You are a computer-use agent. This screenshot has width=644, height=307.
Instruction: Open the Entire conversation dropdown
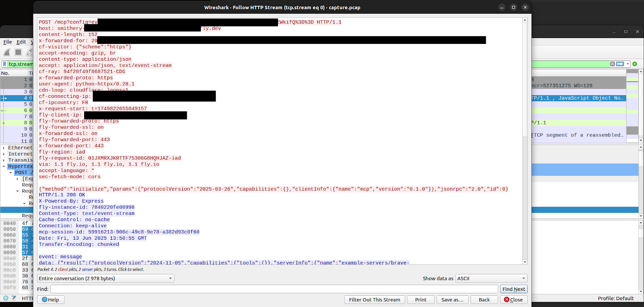[105, 278]
